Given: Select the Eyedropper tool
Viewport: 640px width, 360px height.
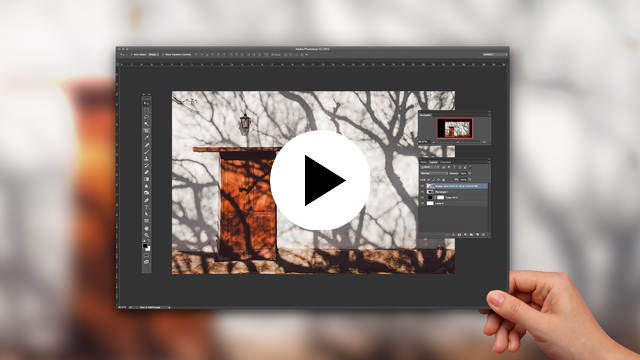Looking at the screenshot, I should (147, 138).
